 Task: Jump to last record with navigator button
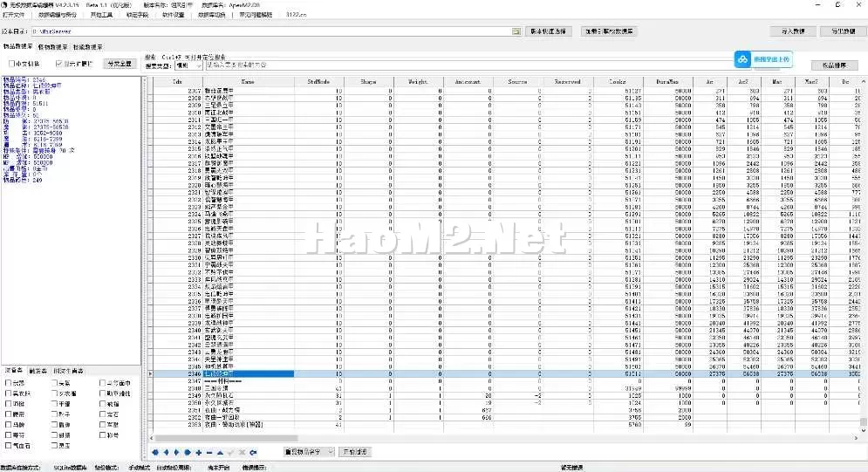(x=188, y=452)
